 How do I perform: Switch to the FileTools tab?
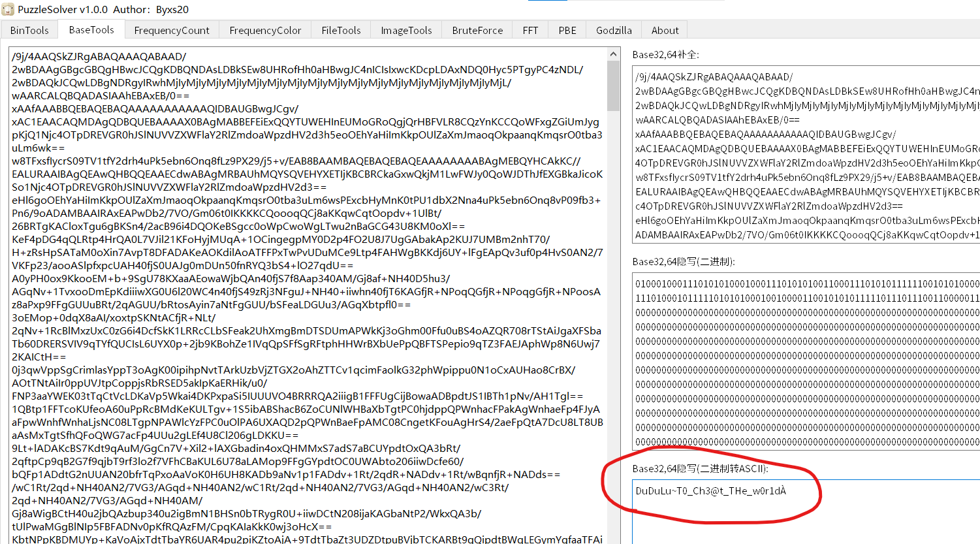(341, 30)
